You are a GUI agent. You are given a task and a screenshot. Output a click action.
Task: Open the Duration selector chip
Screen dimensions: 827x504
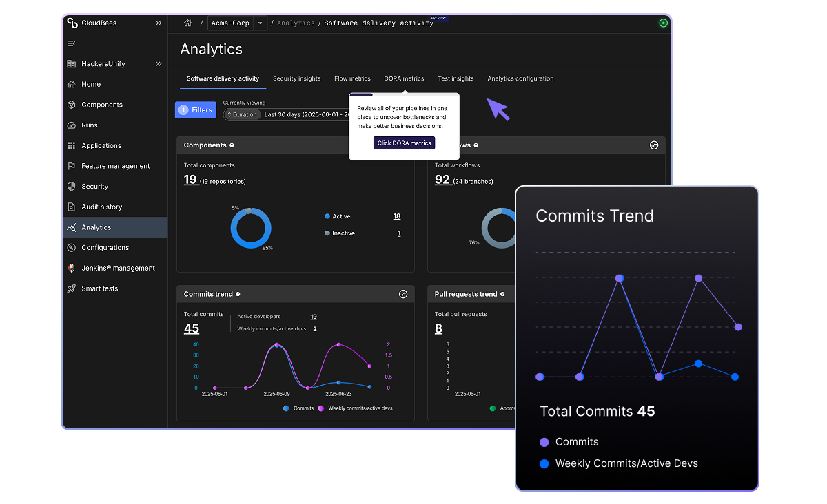(242, 114)
